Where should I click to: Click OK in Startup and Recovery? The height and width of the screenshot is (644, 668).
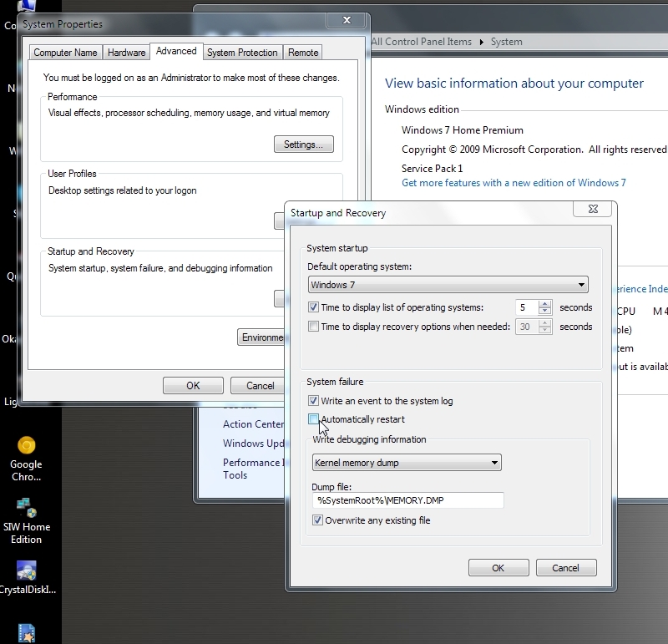498,568
